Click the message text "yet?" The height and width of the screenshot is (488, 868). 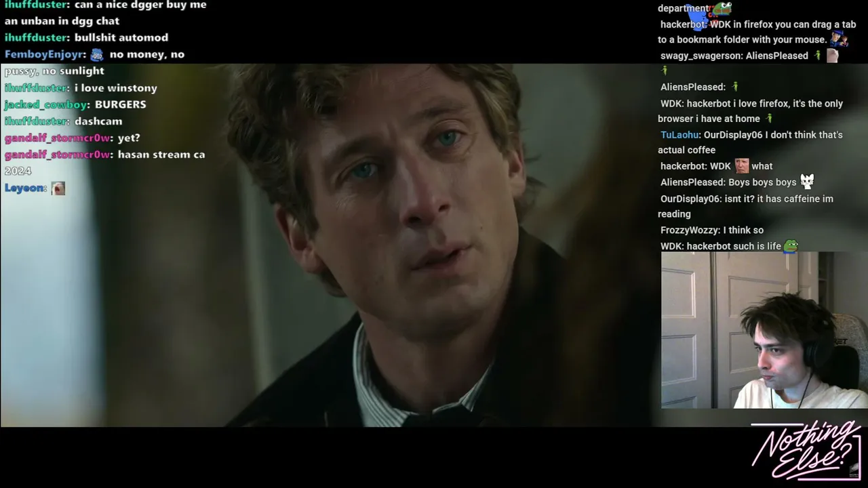[129, 138]
